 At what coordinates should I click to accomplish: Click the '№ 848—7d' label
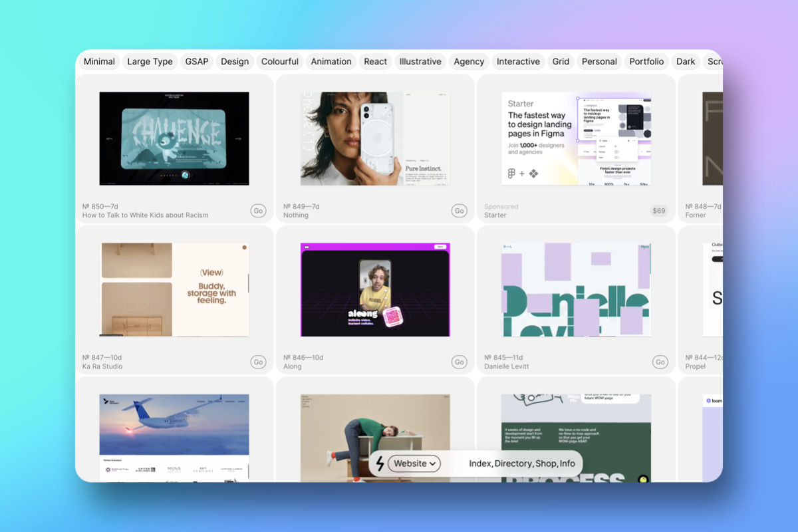pos(703,207)
